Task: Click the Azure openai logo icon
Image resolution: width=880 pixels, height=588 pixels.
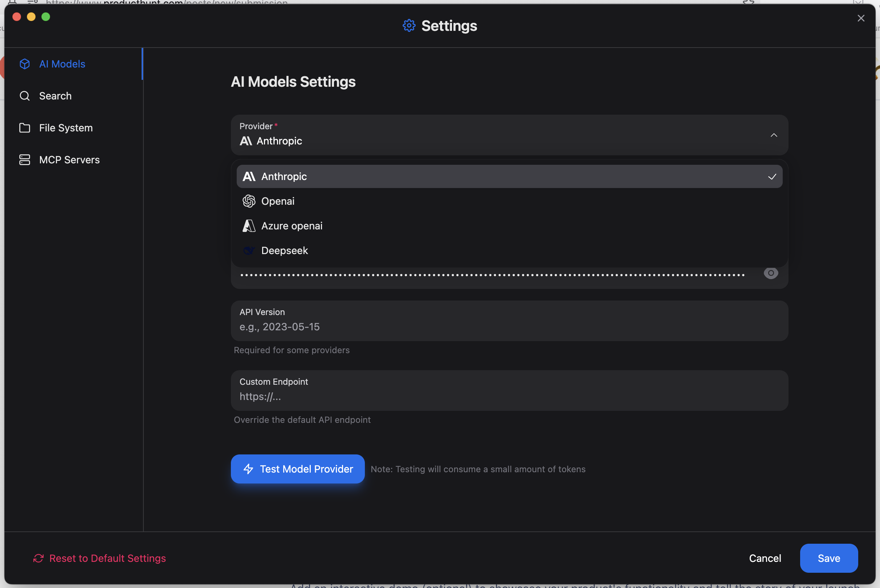Action: click(x=249, y=226)
